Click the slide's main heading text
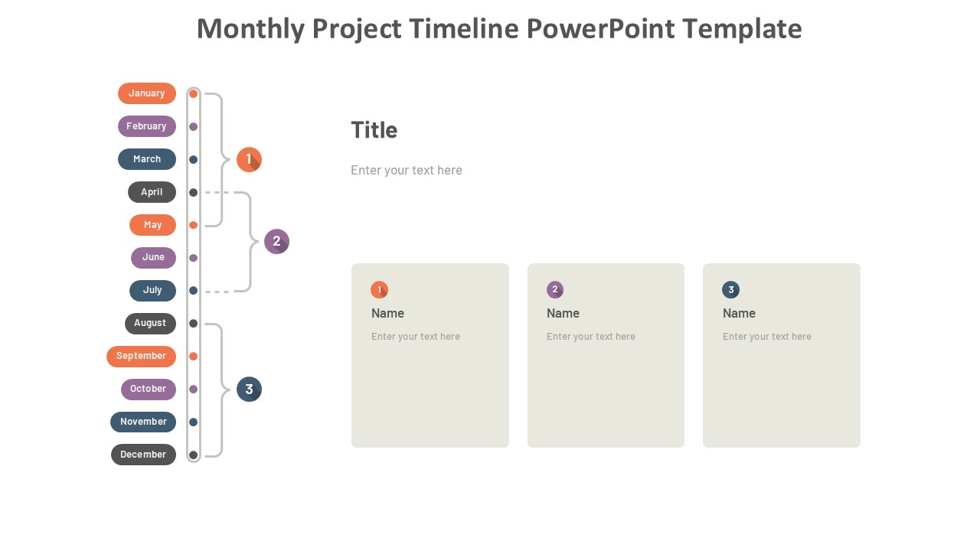The image size is (980, 551). tap(499, 29)
